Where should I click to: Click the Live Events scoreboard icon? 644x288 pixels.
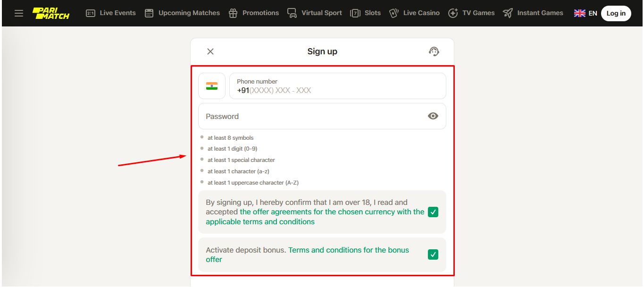(91, 13)
